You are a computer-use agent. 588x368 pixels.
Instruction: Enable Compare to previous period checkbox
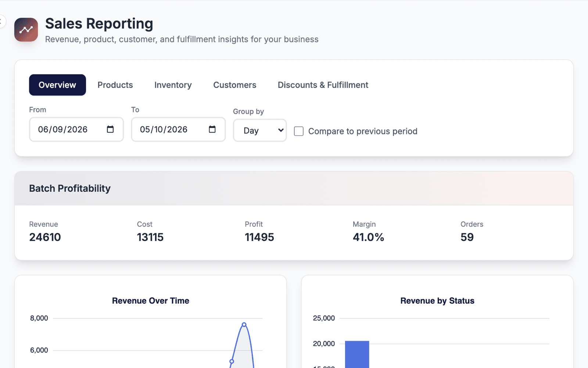coord(299,131)
